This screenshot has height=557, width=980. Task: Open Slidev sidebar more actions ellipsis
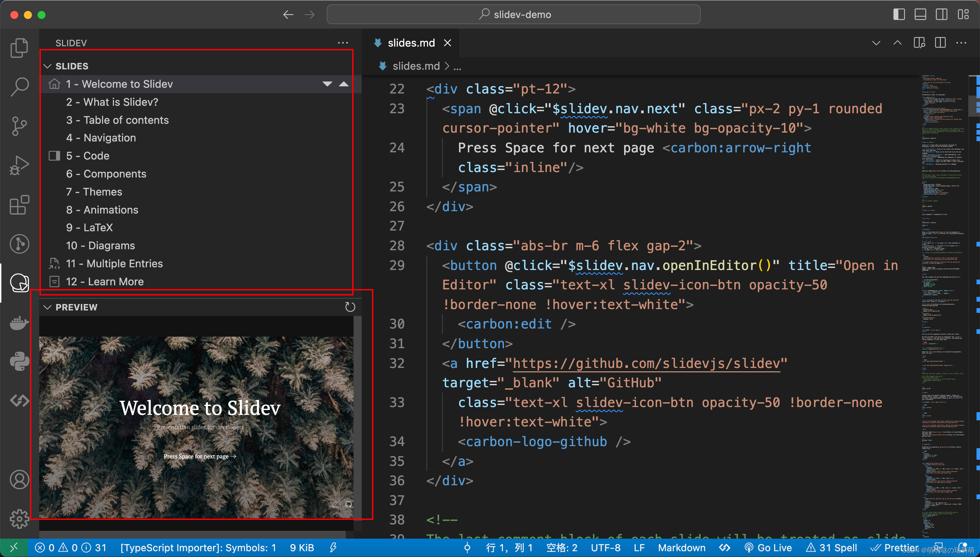[x=343, y=43]
